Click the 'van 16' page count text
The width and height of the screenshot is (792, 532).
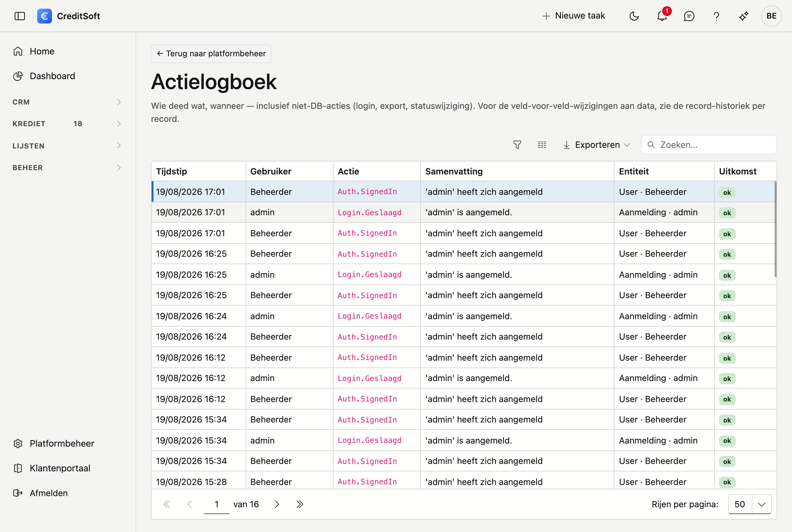(x=246, y=504)
